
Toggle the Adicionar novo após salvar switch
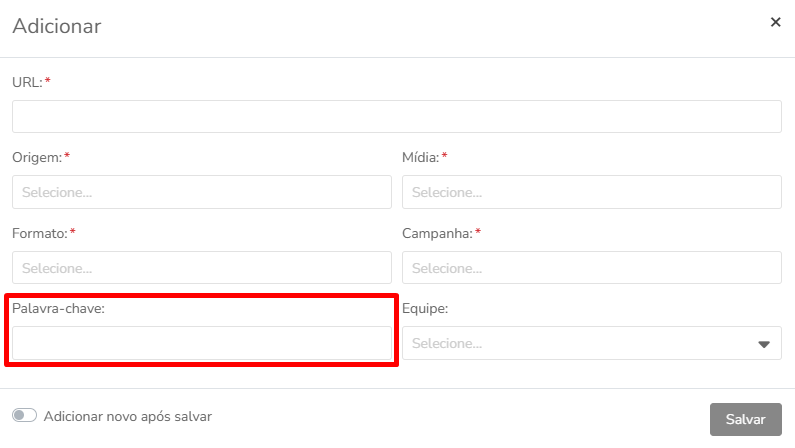coord(24,416)
